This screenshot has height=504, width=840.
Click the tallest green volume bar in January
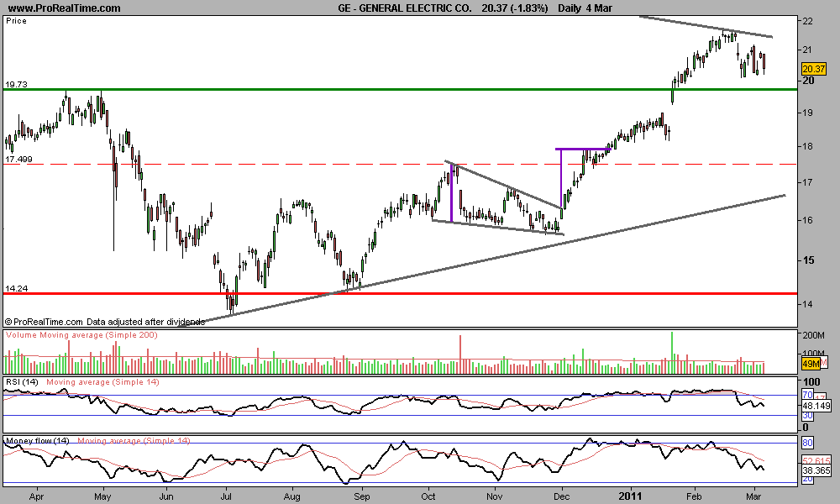click(x=672, y=353)
